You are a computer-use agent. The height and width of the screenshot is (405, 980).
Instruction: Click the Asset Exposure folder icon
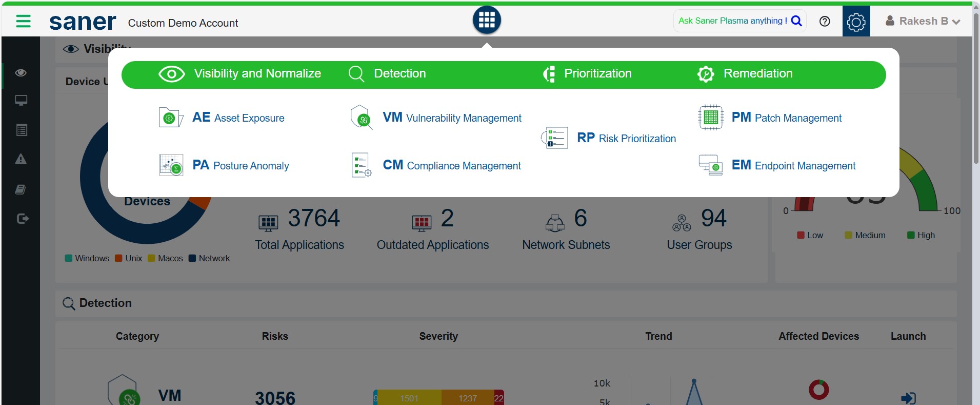tap(171, 118)
